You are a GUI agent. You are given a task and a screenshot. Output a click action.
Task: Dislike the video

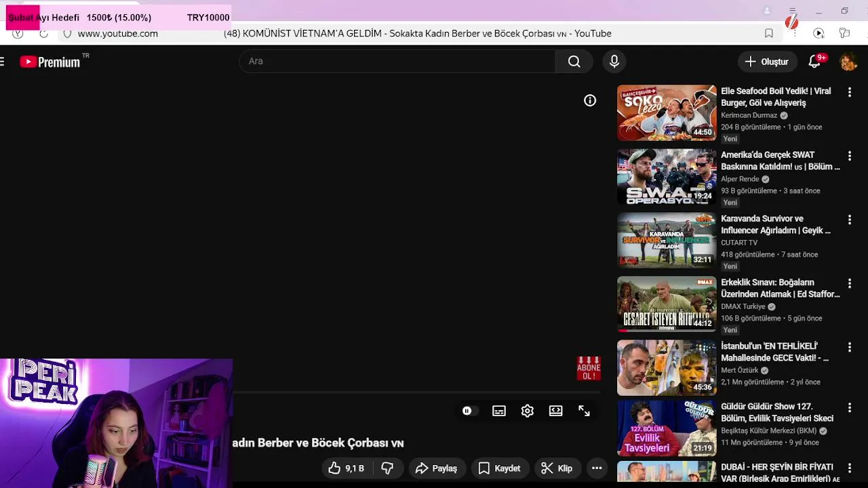click(387, 468)
